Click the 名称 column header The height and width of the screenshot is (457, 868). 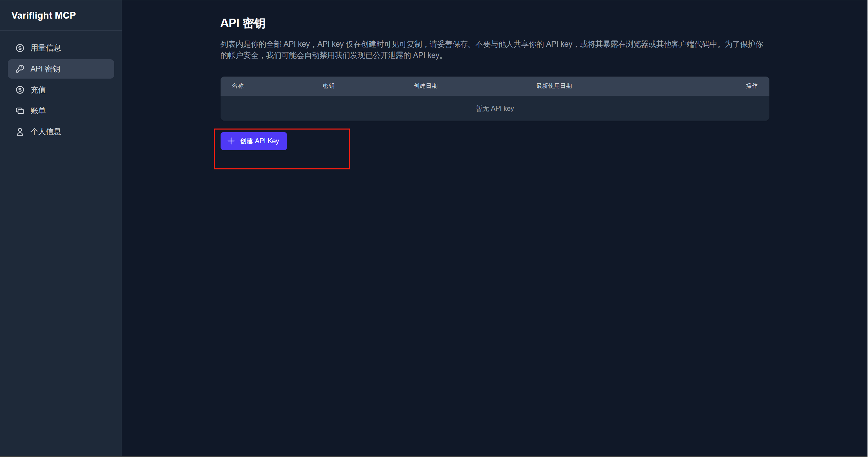(x=238, y=86)
